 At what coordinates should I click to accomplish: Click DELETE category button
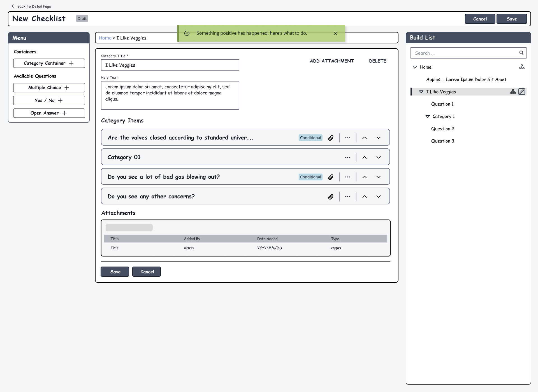pyautogui.click(x=377, y=61)
